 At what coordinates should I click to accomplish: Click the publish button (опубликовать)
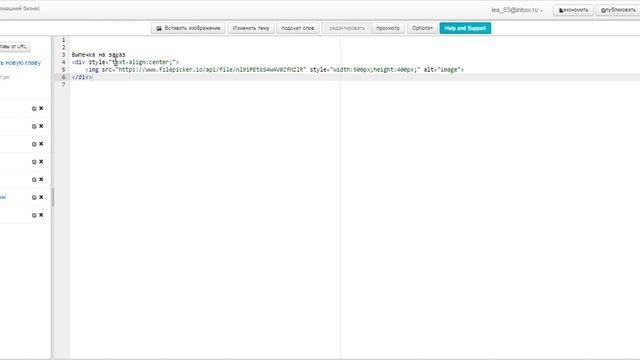coord(618,10)
